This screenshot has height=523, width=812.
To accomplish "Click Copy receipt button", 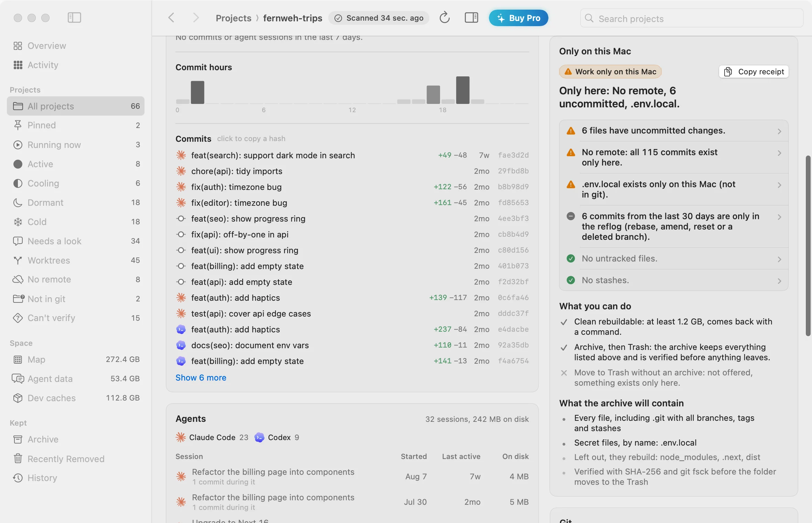I will [754, 72].
